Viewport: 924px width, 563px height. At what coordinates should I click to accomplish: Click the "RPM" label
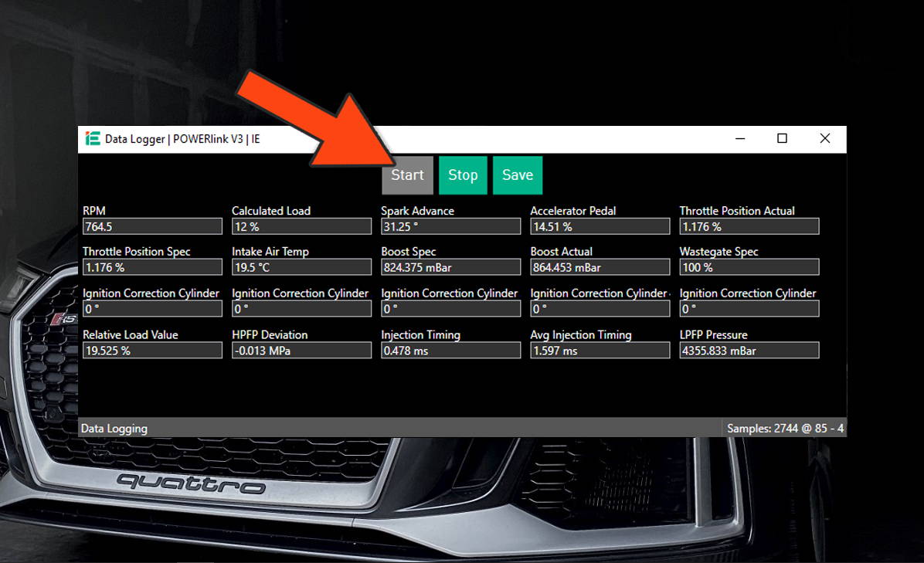point(94,211)
